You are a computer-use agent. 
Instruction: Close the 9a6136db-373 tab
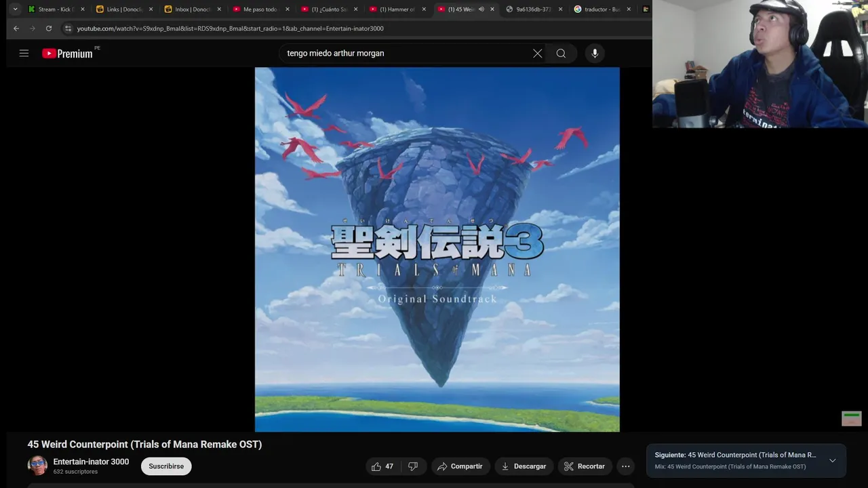coord(560,9)
